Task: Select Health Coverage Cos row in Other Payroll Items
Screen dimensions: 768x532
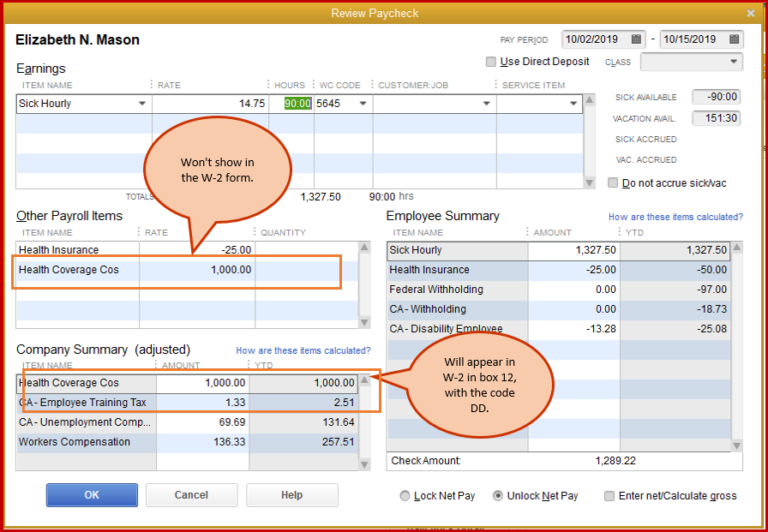Action: point(188,270)
